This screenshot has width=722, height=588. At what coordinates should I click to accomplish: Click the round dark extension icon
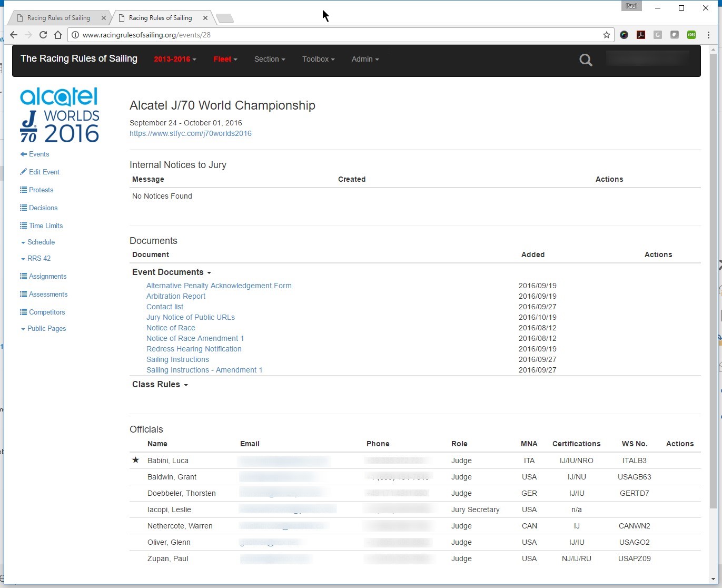pyautogui.click(x=624, y=35)
